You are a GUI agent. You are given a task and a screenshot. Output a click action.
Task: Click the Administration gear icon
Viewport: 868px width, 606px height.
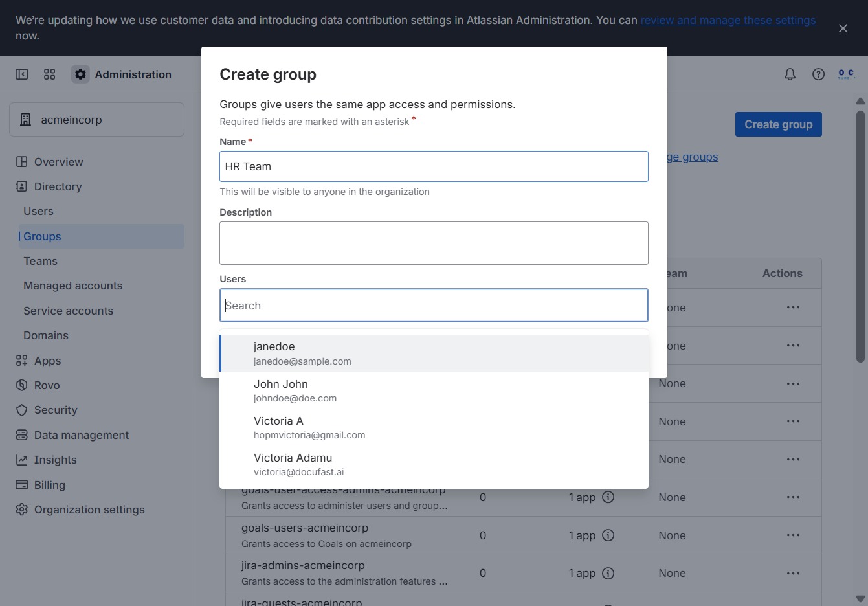pyautogui.click(x=80, y=74)
